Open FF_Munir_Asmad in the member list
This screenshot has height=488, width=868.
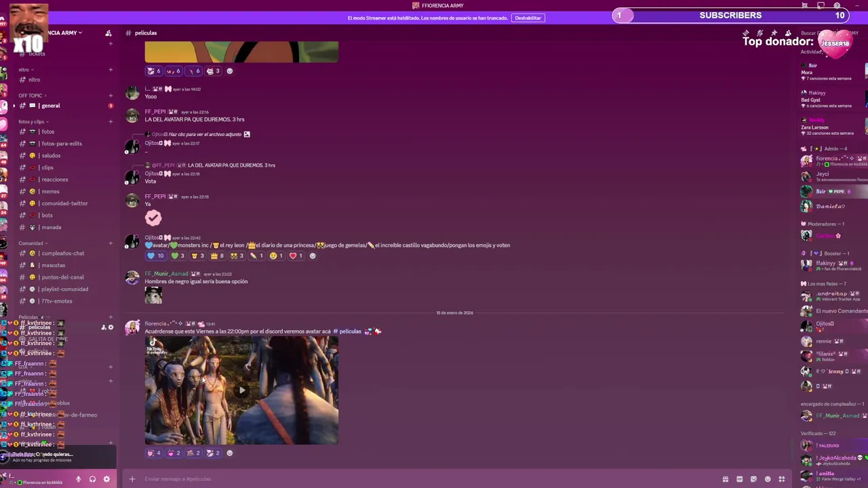(x=833, y=415)
